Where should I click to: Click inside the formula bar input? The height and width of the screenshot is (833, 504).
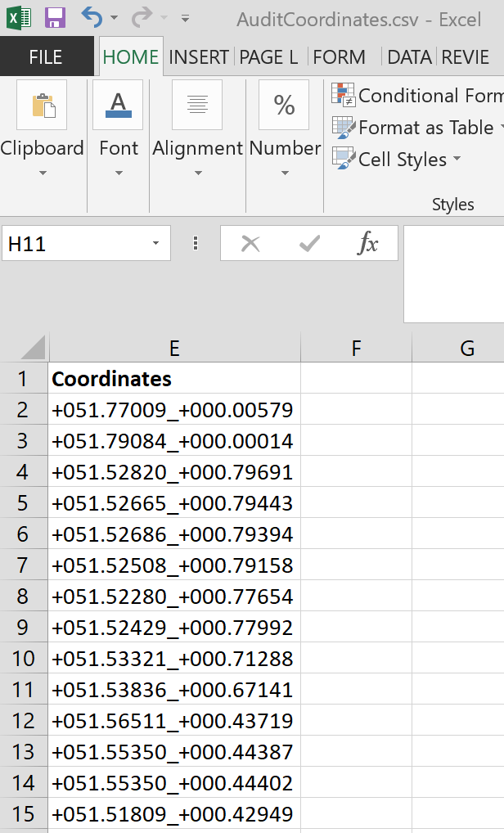pyautogui.click(x=453, y=274)
